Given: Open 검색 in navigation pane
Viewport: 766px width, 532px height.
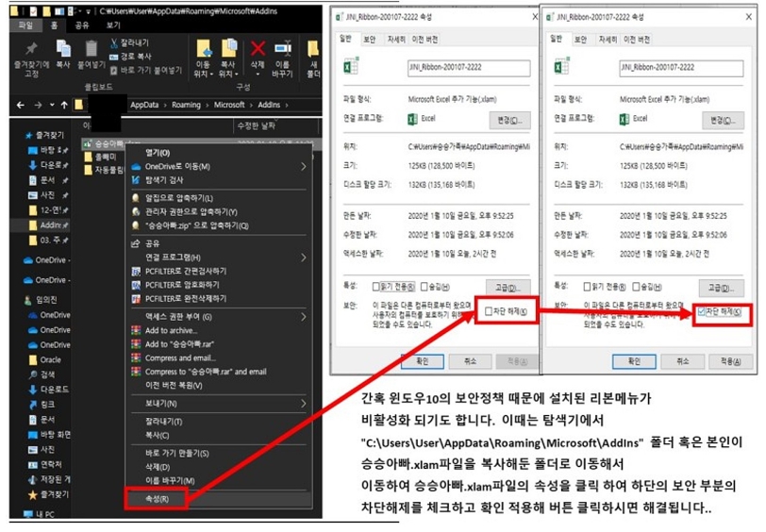Looking at the screenshot, I should coord(42,374).
